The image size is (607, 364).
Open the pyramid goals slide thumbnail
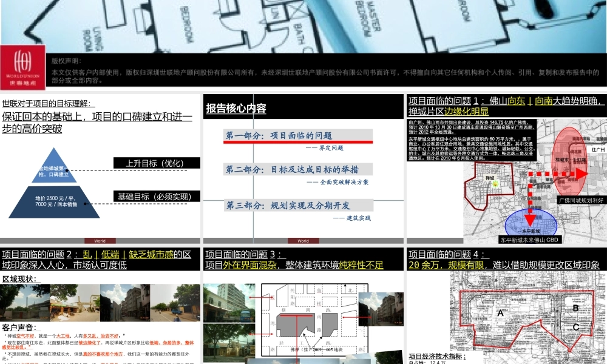click(x=100, y=169)
